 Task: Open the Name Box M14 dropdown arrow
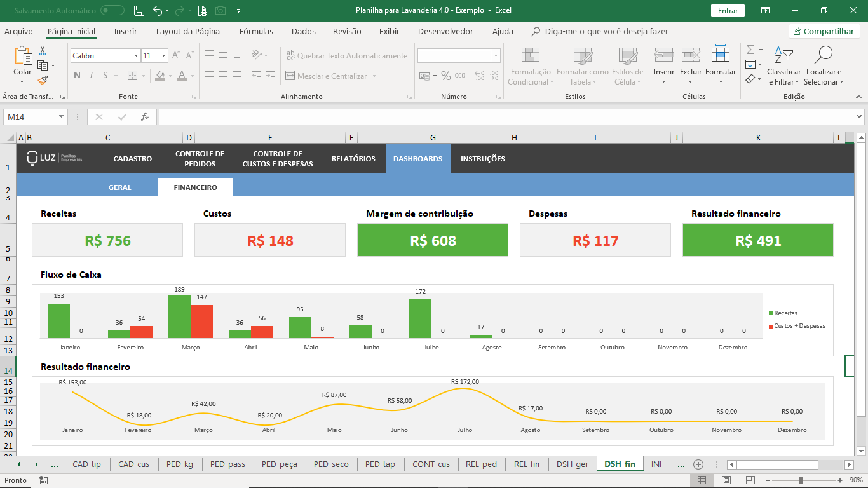click(62, 117)
